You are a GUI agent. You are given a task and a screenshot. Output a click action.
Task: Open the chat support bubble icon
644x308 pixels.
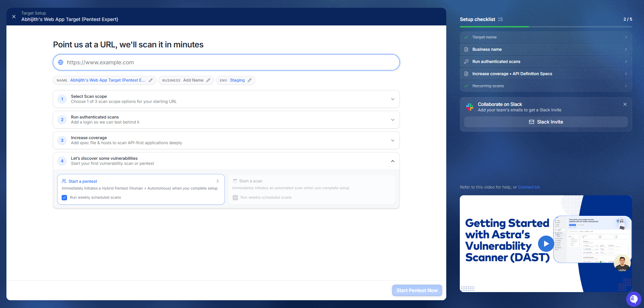(x=634, y=299)
